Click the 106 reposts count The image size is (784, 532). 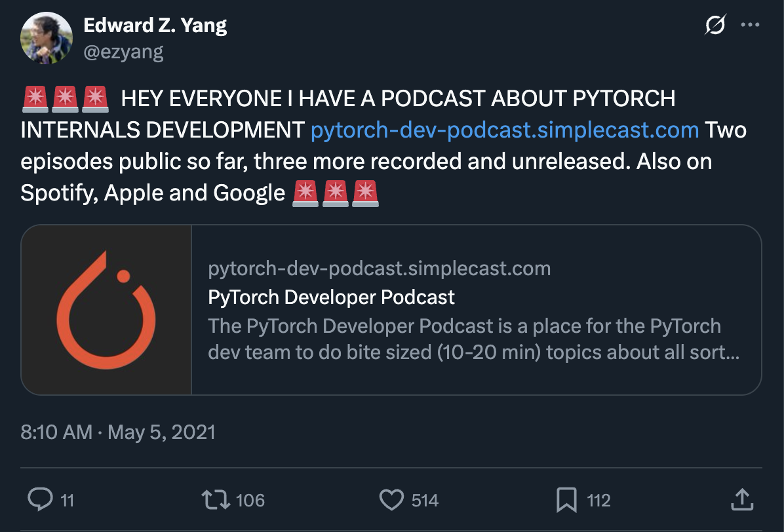pyautogui.click(x=250, y=501)
